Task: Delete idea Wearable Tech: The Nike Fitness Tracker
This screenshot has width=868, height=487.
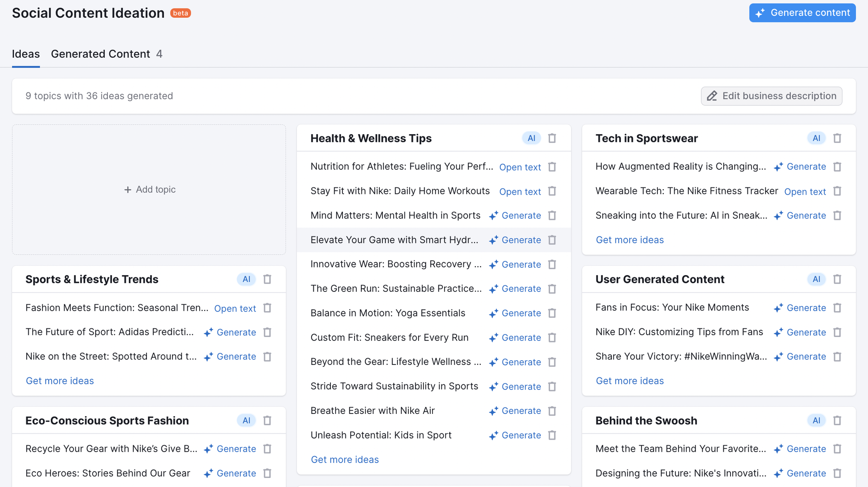Action: [837, 191]
